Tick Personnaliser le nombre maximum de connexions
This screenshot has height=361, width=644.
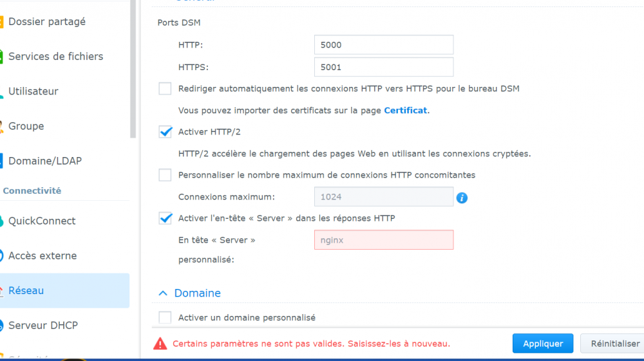tap(166, 175)
